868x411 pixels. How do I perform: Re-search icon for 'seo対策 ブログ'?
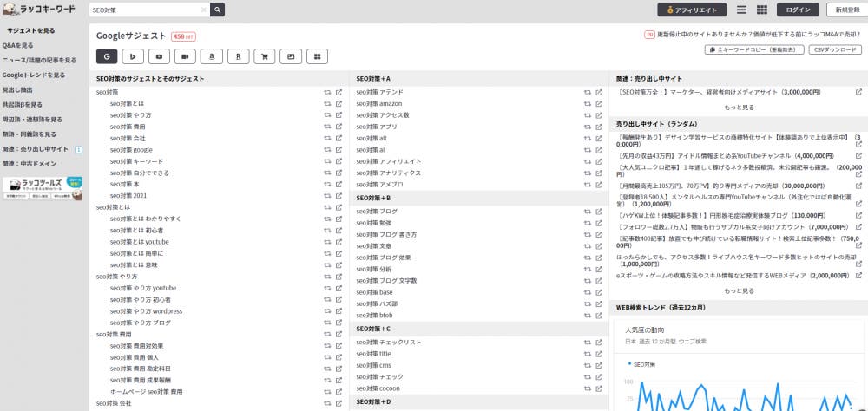click(588, 212)
